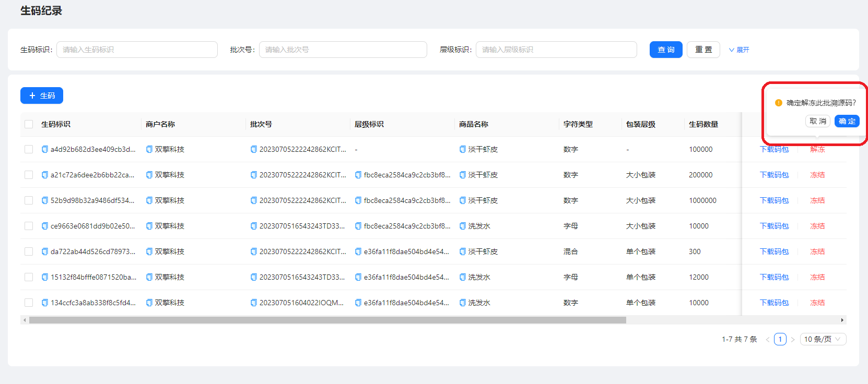The image size is (868, 384).
Task: Copy product name 洗发水 in the 134ccfc3 row
Action: coord(463,303)
